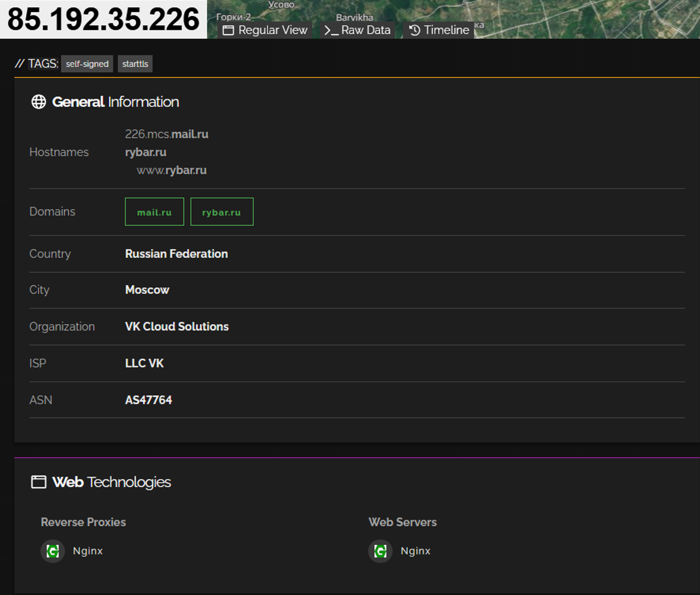Viewport: 700px width, 595px height.
Task: Click the IP address 85.192.35.226 heading
Action: tap(104, 19)
